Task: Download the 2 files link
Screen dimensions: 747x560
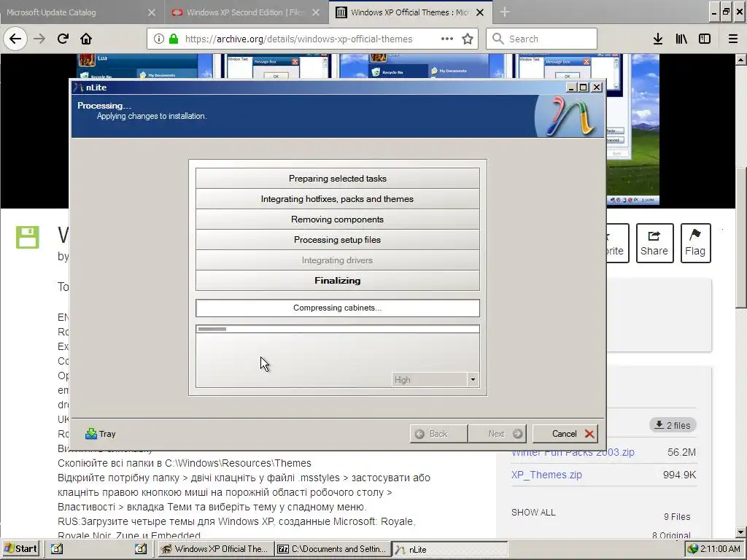Action: [x=673, y=425]
